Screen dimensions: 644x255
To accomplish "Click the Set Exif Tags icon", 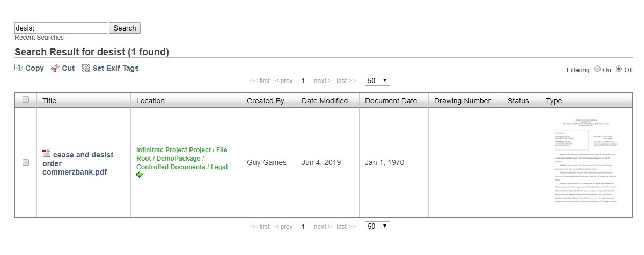I will 86,68.
